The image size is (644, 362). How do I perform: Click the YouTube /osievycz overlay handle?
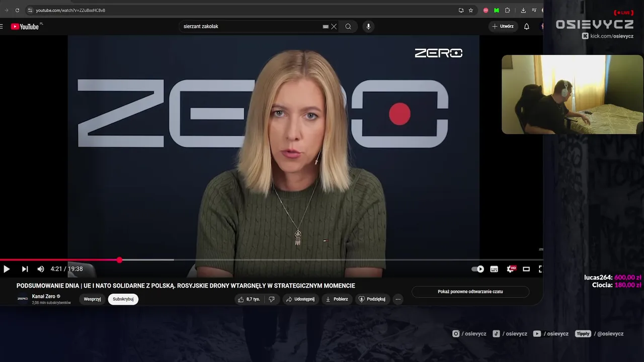point(551,334)
